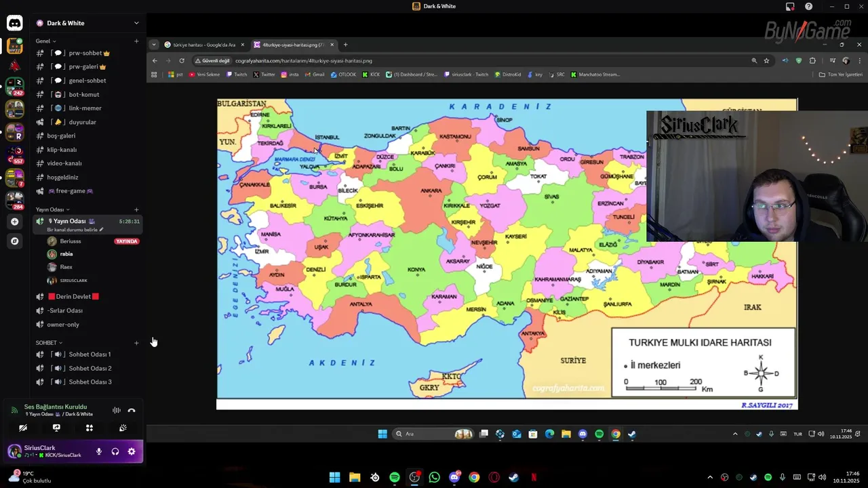Bookmark this page with the star icon
868x488 pixels.
pyautogui.click(x=767, y=60)
